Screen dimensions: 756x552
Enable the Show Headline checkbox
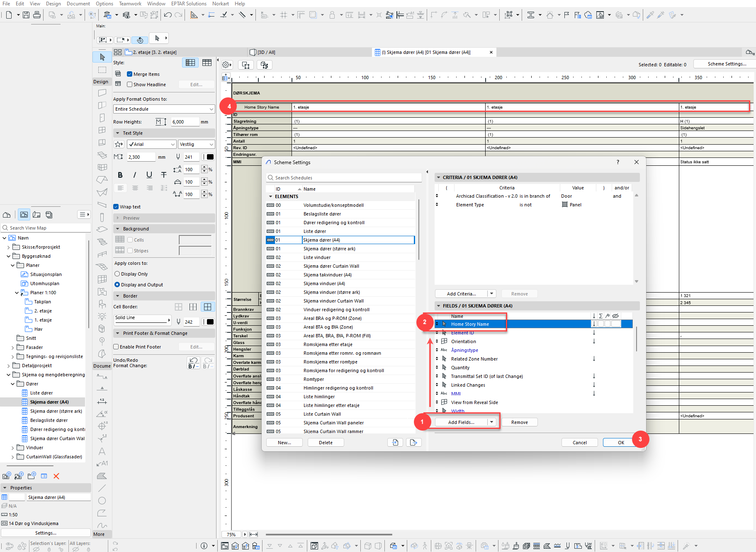tap(129, 85)
